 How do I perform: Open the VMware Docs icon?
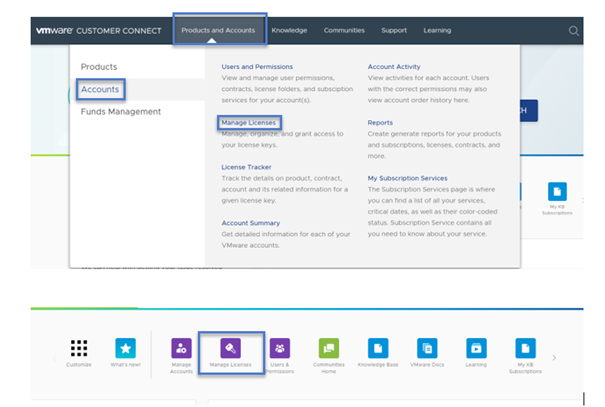tap(427, 348)
